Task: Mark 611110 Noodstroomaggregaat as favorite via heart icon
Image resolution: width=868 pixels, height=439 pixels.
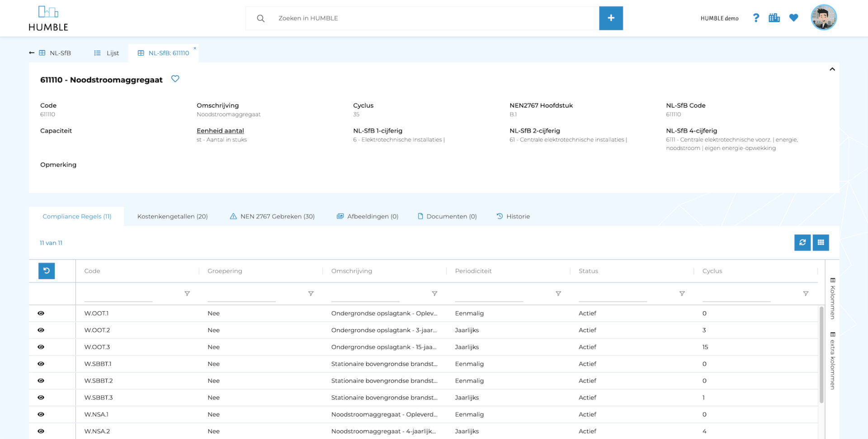Action: 175,79
